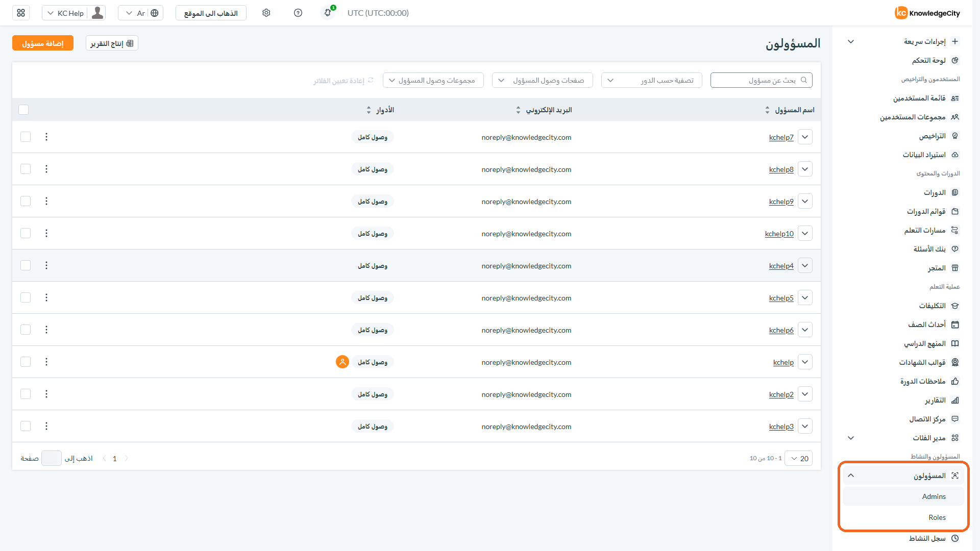This screenshot has height=551, width=980.
Task: Open the apps grid icon in top bar
Action: tap(21, 13)
